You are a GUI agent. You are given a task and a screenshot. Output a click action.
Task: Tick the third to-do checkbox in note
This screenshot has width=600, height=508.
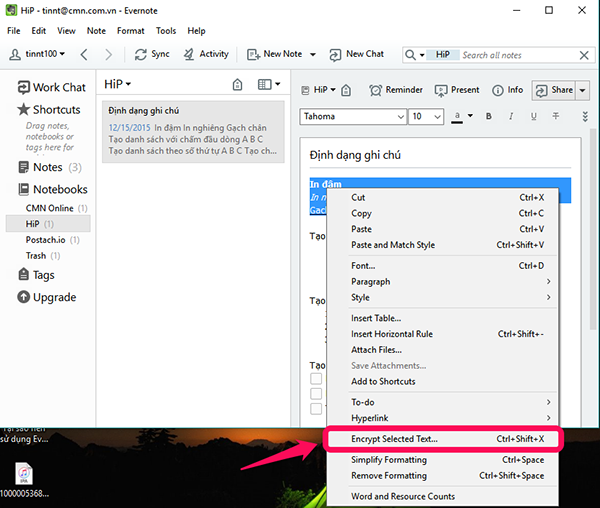point(316,408)
